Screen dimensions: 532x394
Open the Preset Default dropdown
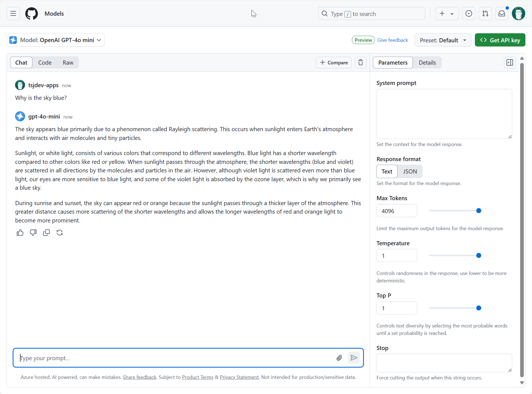point(443,40)
